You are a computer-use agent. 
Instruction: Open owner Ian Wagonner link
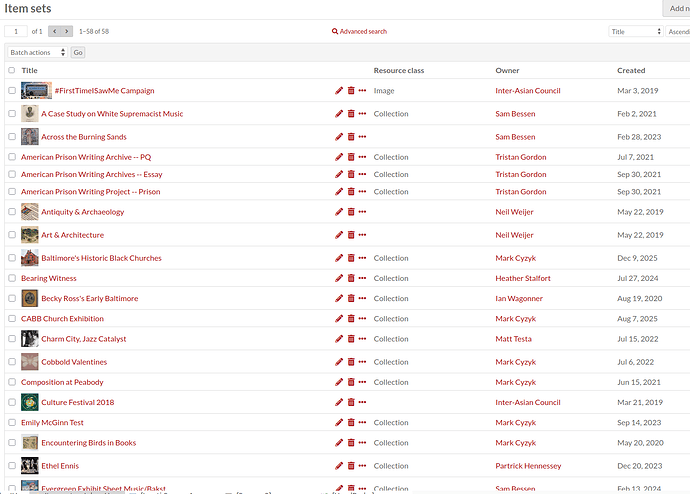click(519, 299)
